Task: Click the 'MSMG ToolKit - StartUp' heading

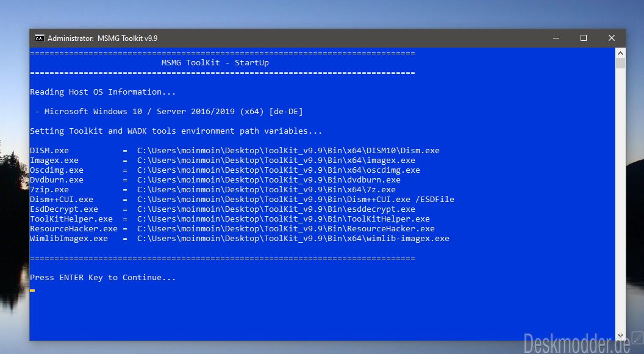Action: pyautogui.click(x=215, y=62)
